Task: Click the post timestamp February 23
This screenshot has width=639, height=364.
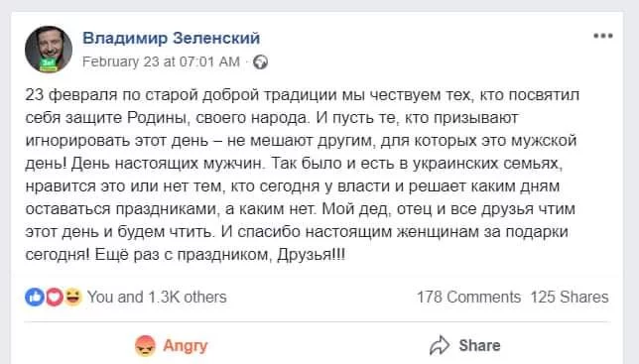Action: coord(161,61)
